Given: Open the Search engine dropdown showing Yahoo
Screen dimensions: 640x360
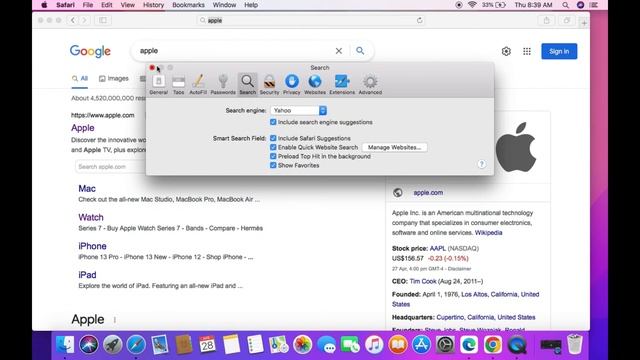Looking at the screenshot, I should click(298, 111).
